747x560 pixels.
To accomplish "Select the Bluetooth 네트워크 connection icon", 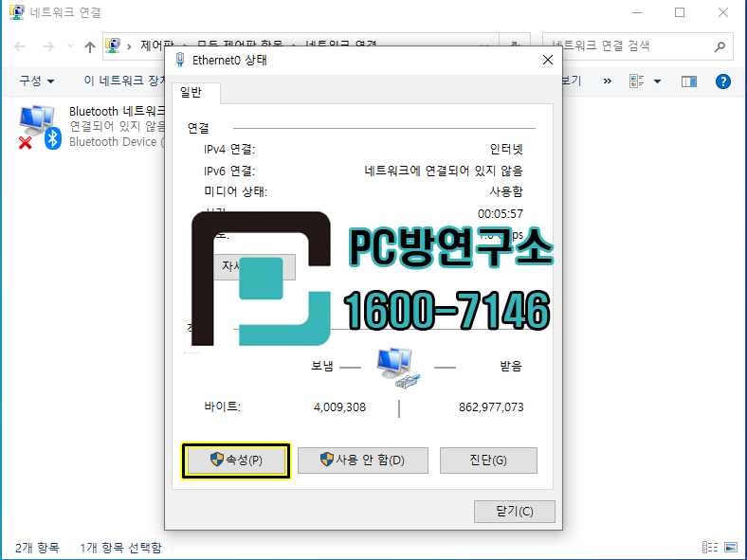I will pos(40,127).
